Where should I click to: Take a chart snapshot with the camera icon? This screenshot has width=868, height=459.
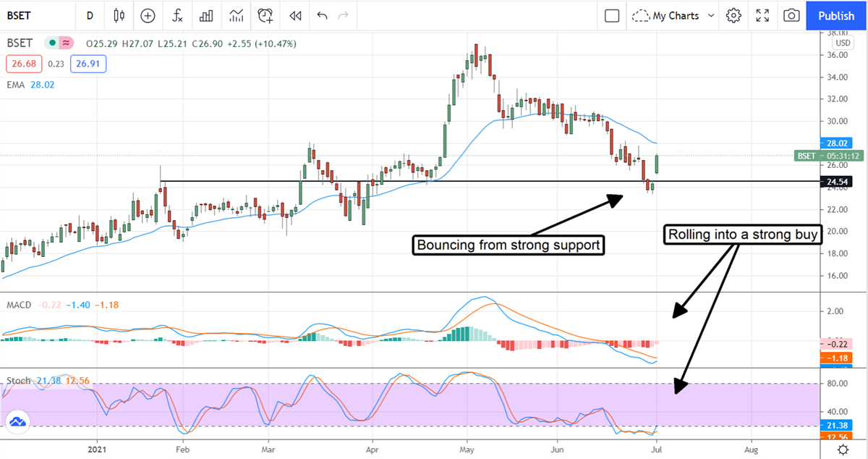click(792, 15)
